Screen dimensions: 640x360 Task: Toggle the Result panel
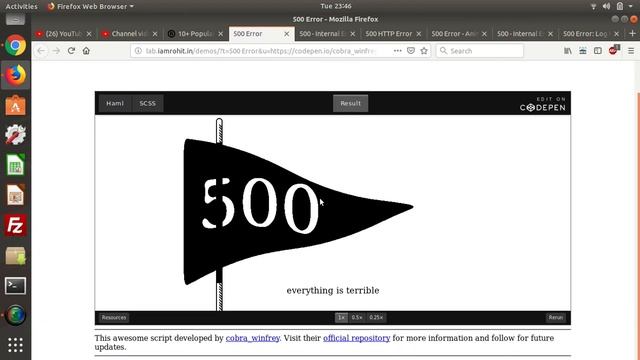350,103
